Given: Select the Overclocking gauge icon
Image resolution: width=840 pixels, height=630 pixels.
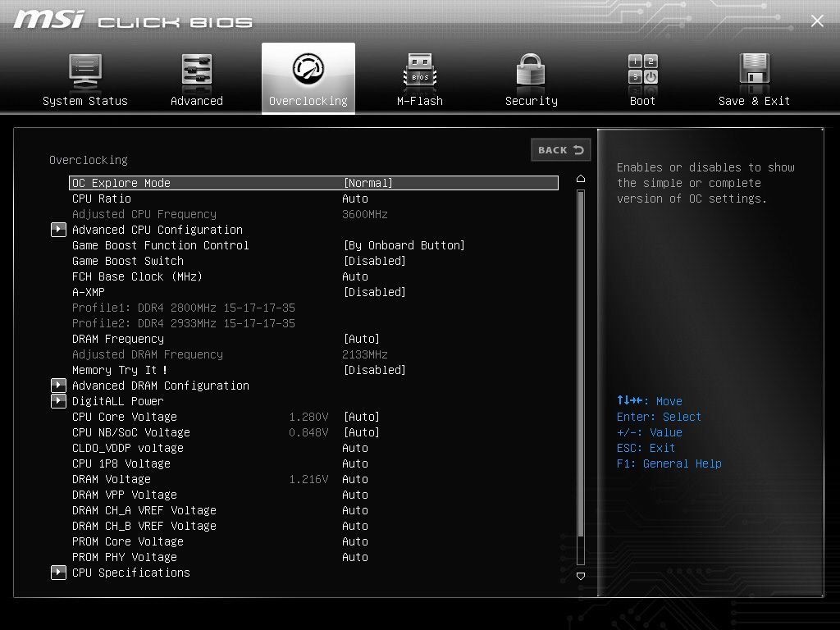Looking at the screenshot, I should [308, 69].
